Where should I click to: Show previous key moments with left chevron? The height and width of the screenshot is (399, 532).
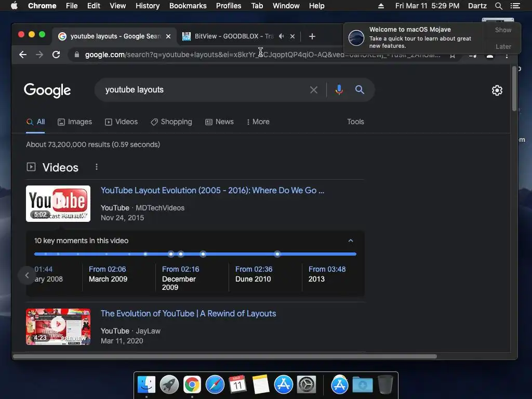27,275
